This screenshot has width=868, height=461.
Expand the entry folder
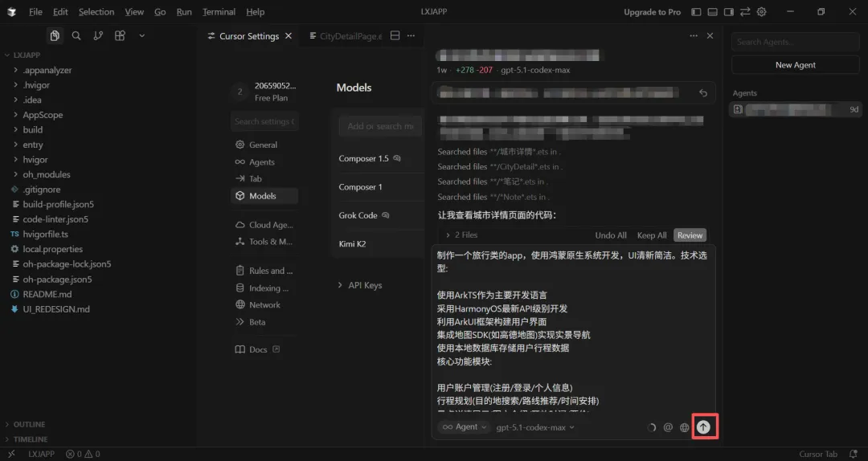[x=33, y=145]
